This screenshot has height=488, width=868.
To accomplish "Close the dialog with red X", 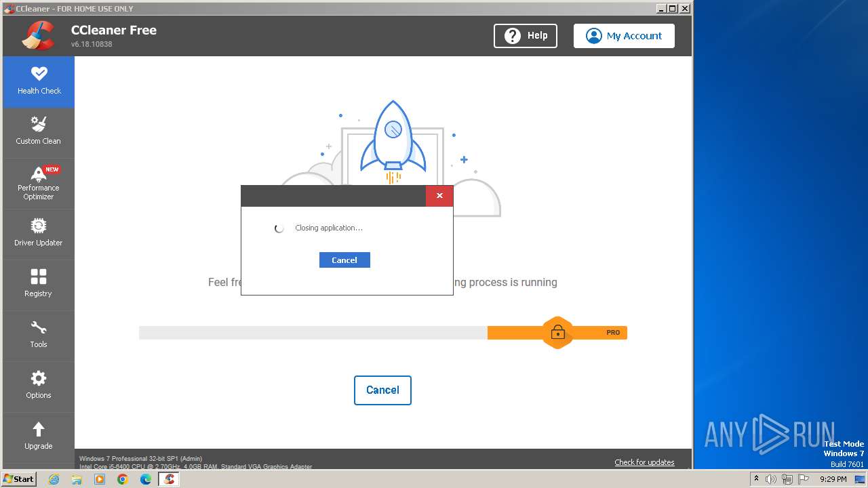I will pos(439,196).
